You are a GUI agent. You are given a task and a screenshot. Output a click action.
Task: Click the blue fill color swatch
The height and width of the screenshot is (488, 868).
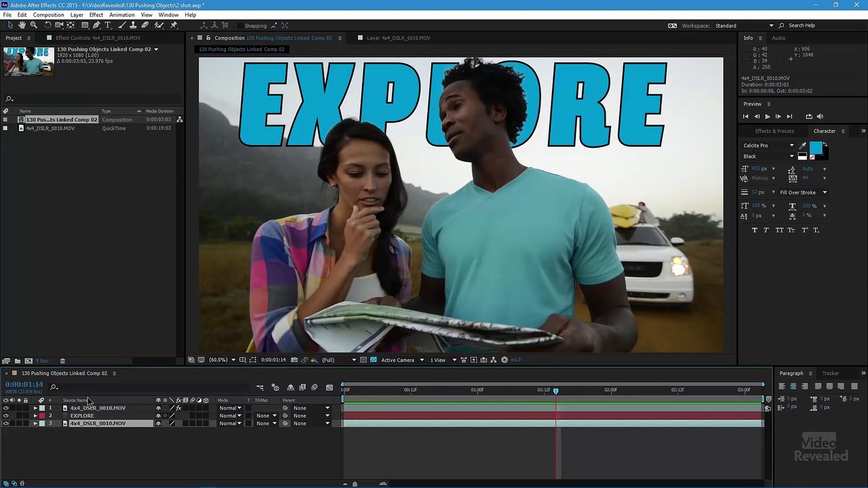[x=815, y=148]
